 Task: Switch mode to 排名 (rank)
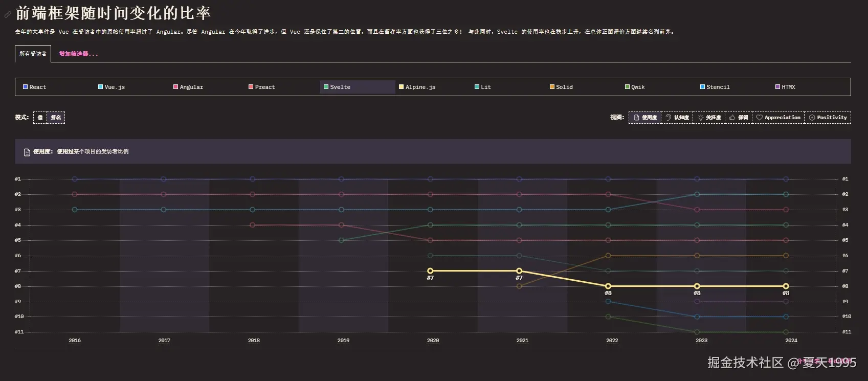pyautogui.click(x=56, y=118)
